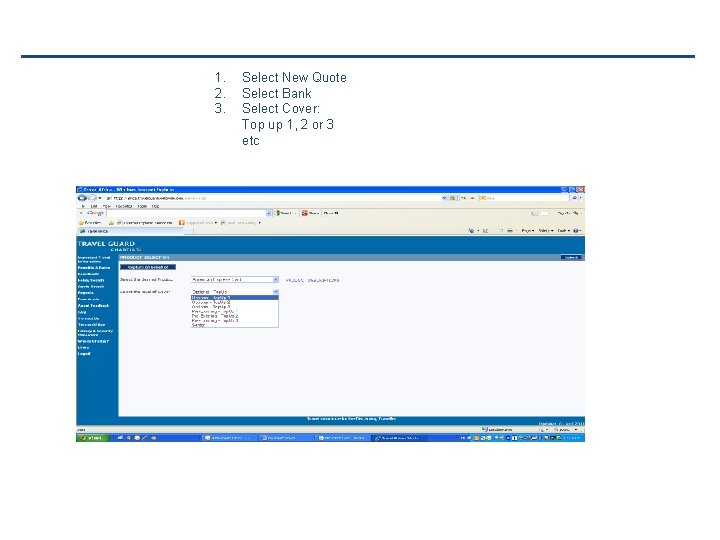The image size is (720, 540).
Task: Open the Tools menu in menu bar
Action: (142, 206)
